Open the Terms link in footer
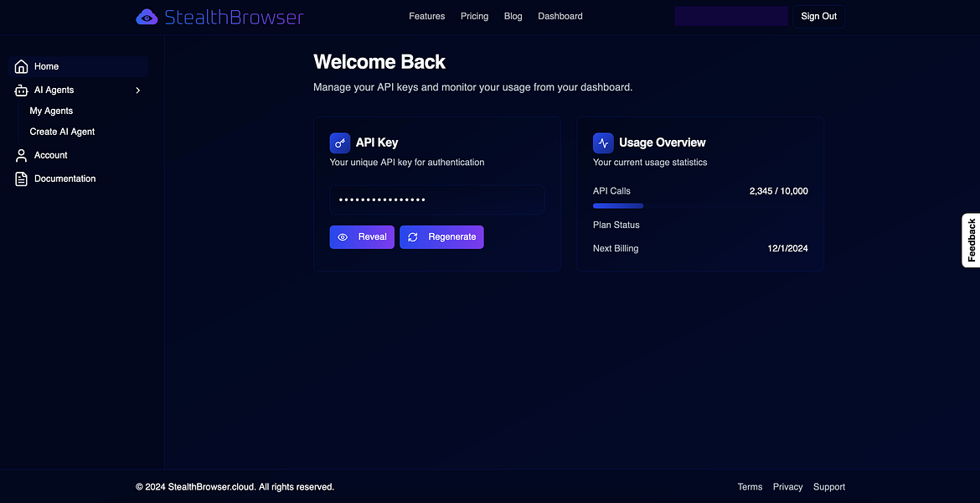The height and width of the screenshot is (503, 980). click(750, 487)
